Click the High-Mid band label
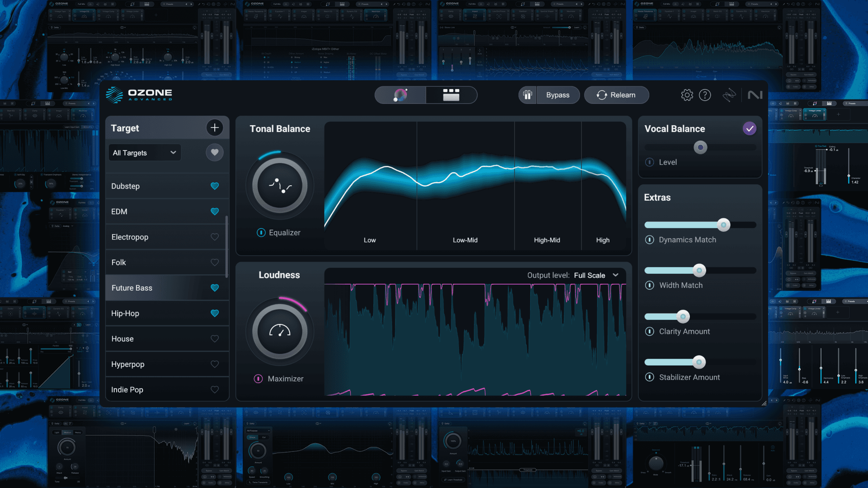The width and height of the screenshot is (868, 488). [547, 240]
